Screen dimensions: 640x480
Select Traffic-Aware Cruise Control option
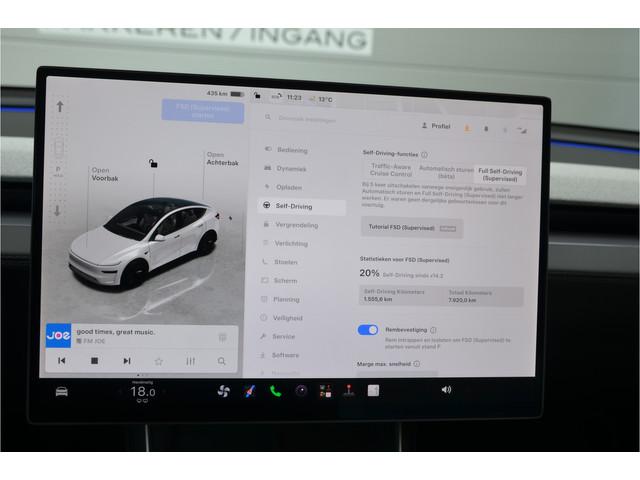[391, 170]
